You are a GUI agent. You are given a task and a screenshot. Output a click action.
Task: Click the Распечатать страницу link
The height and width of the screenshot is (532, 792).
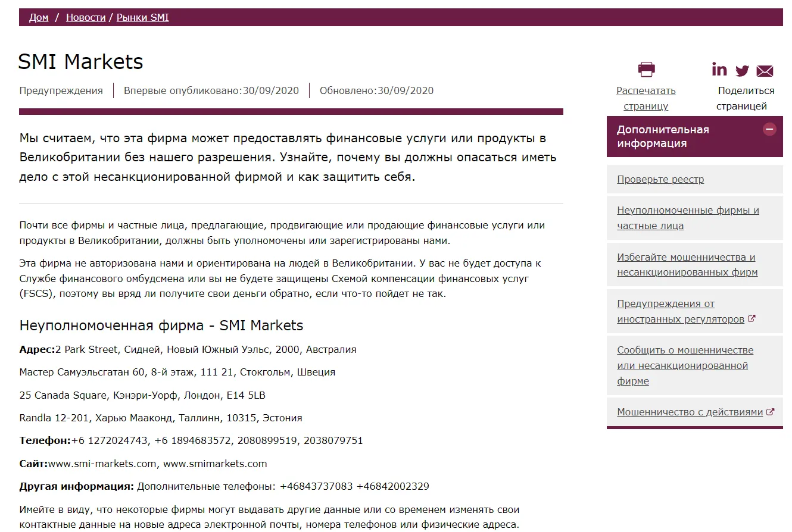click(x=646, y=98)
